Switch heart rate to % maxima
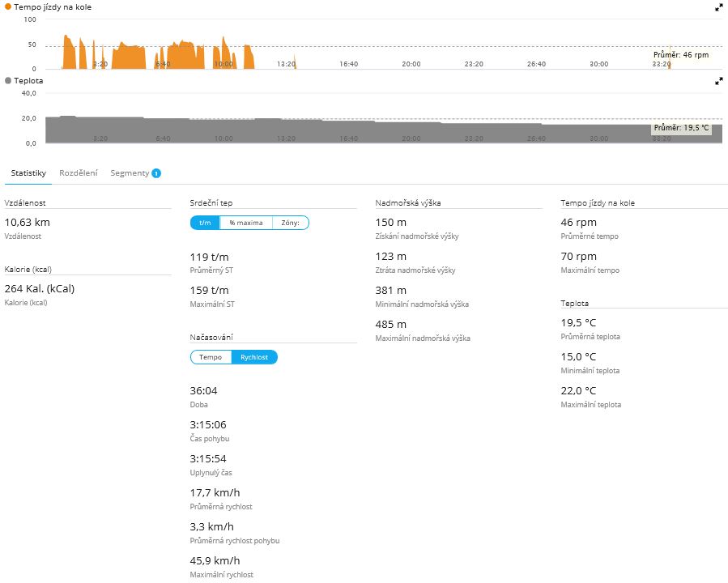This screenshot has width=728, height=583. (x=245, y=223)
